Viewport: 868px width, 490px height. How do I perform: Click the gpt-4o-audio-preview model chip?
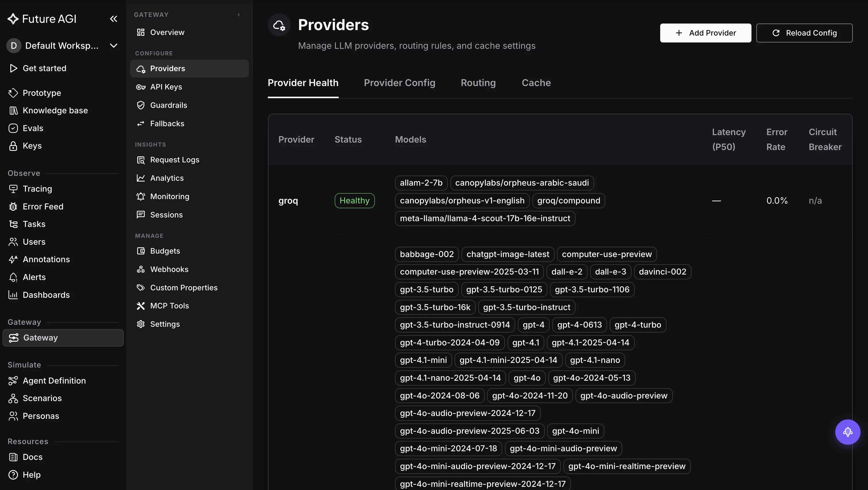[x=624, y=396]
